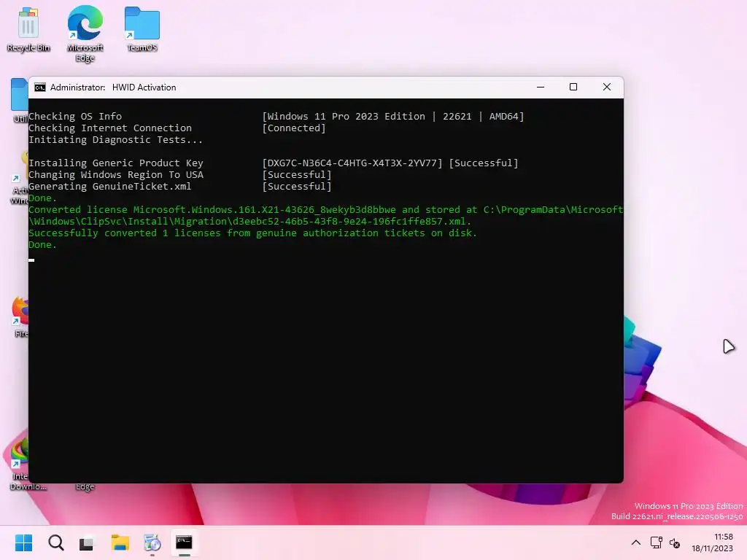Viewport: 747px width, 560px height.
Task: Open File Explorer from taskbar
Action: click(120, 542)
